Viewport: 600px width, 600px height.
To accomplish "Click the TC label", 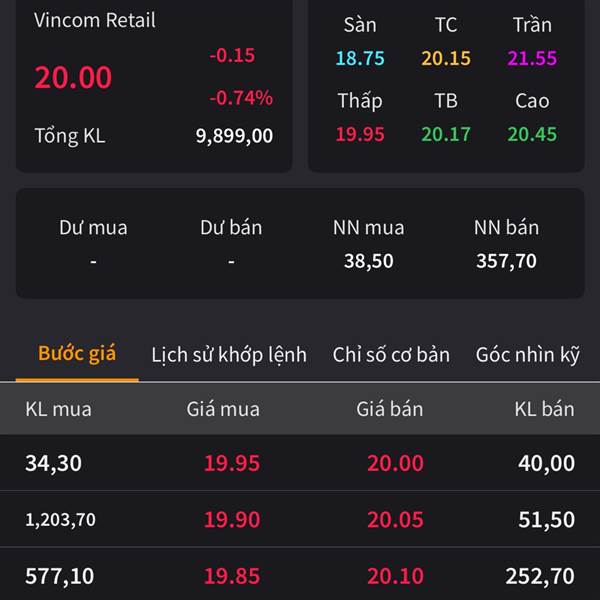I will coord(446,25).
